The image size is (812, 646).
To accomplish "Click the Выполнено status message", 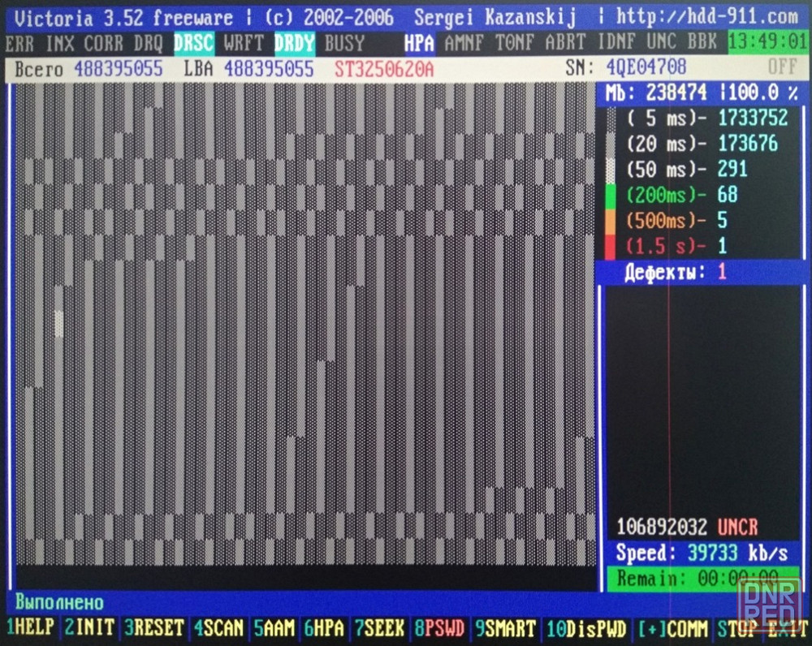I will coord(59,602).
